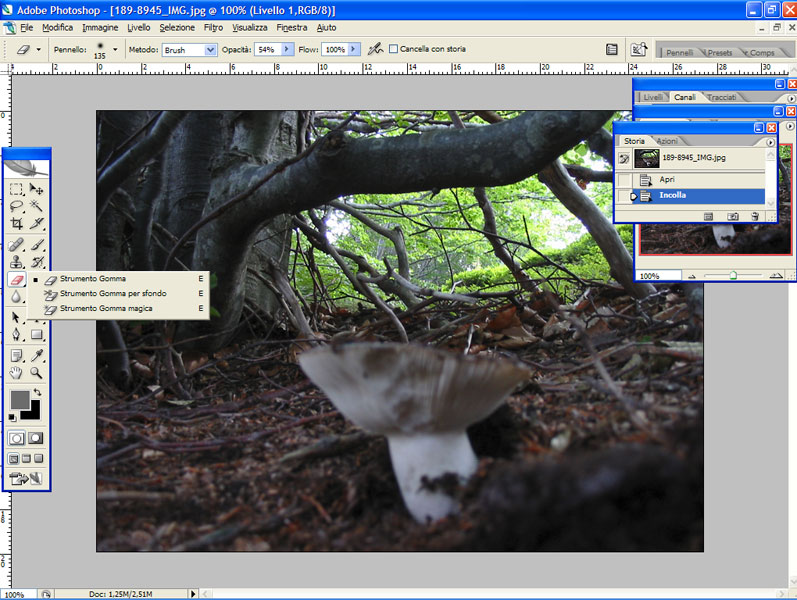
Task: Choose Strumento Gomma per sfondo from flyout
Action: [x=118, y=293]
